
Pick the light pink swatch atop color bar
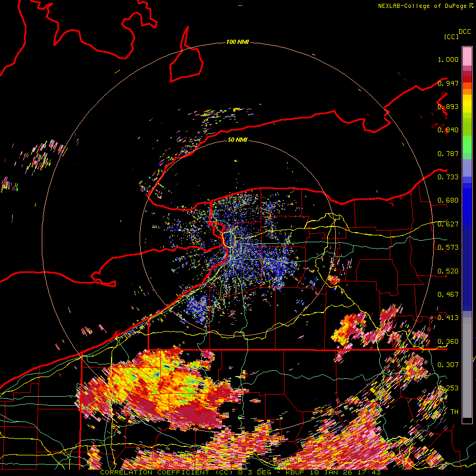point(467,56)
